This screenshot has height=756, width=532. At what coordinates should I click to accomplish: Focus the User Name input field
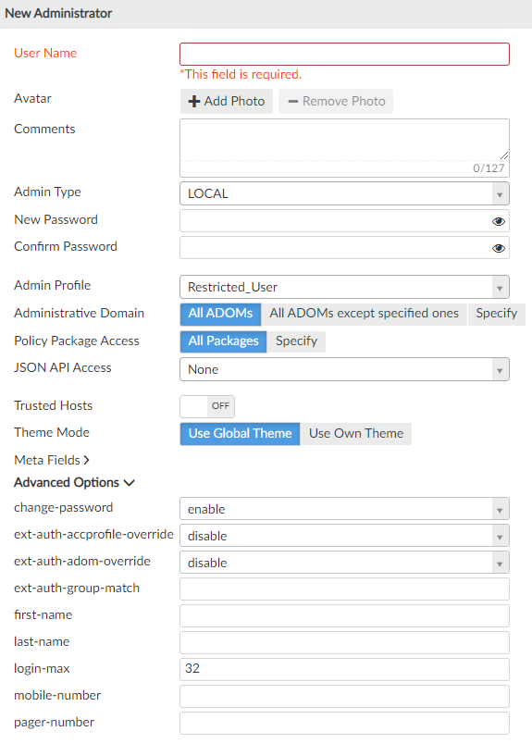pyautogui.click(x=344, y=54)
